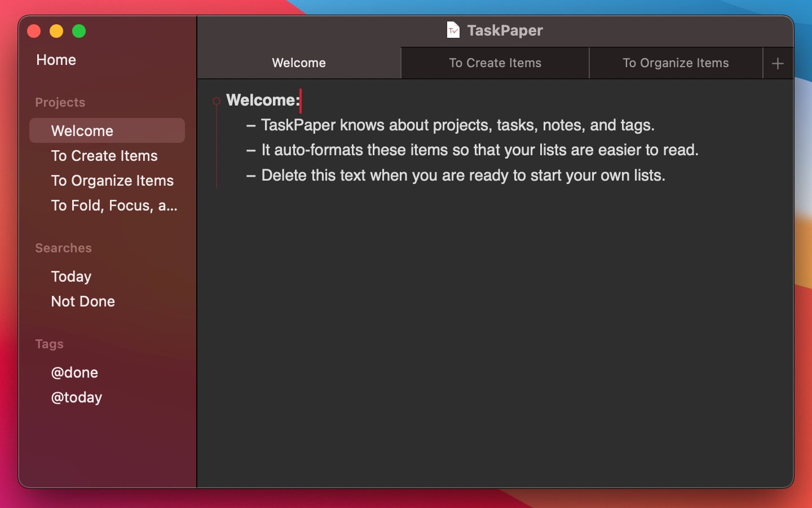
Task: Filter items by the @today tag
Action: (76, 397)
